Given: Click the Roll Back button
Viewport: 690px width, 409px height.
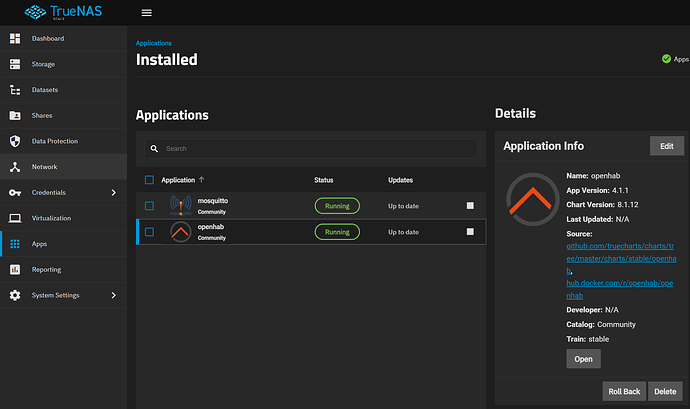Looking at the screenshot, I should 624,391.
